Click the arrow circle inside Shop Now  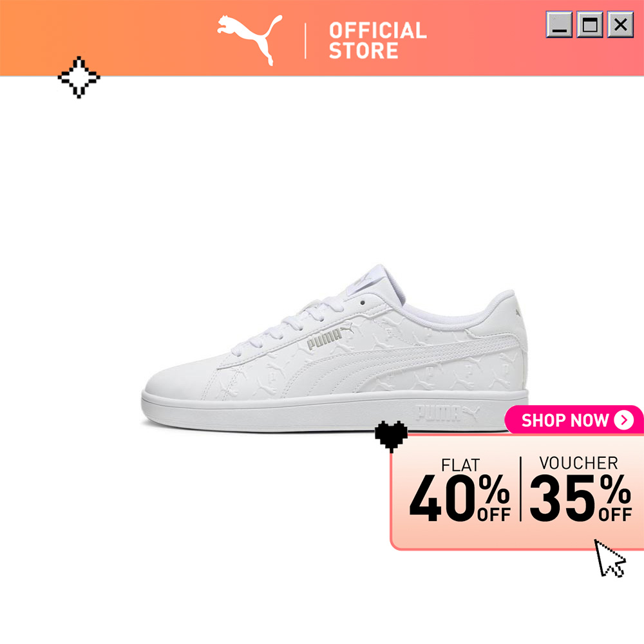624,420
